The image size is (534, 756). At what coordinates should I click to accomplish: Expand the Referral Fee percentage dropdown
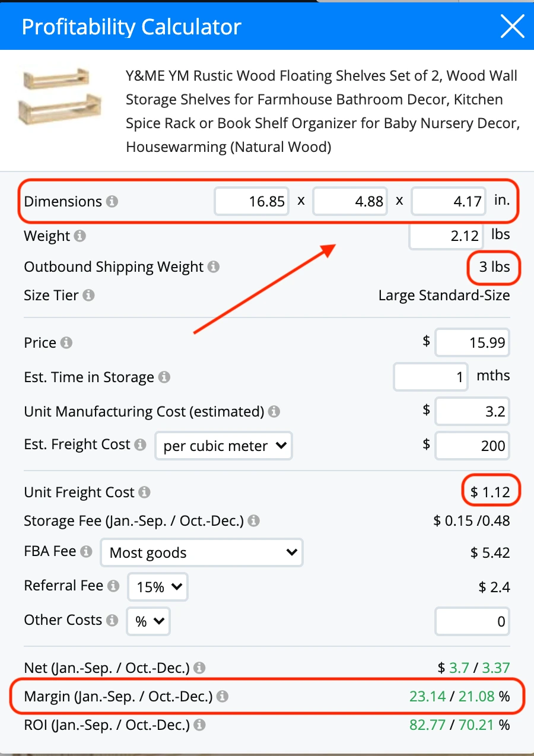[x=158, y=587]
